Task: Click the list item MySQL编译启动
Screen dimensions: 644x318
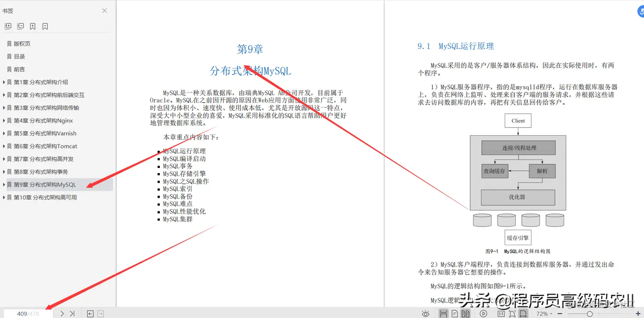Action: [184, 159]
